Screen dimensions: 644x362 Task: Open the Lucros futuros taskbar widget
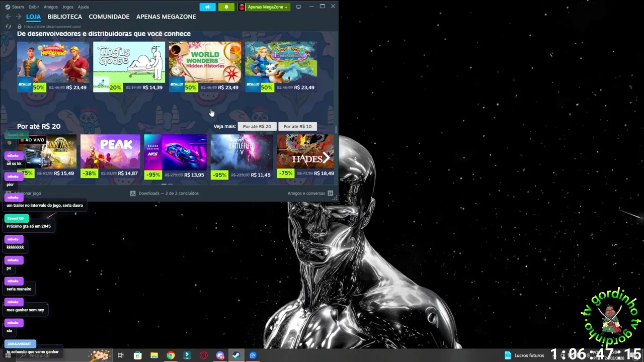(x=524, y=355)
